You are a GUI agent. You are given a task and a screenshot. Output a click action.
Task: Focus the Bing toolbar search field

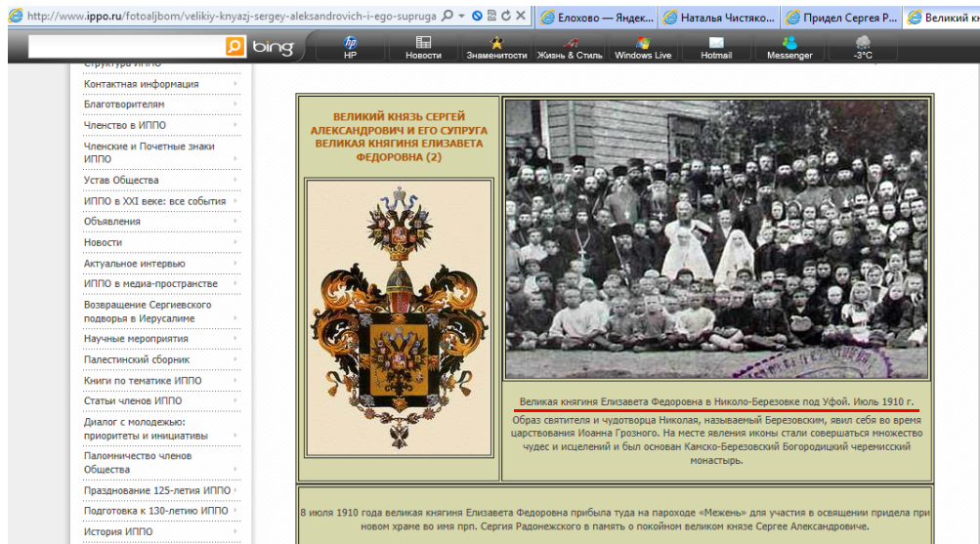[127, 47]
